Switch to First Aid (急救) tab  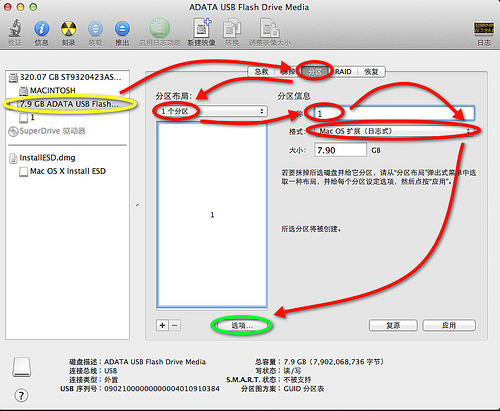pos(261,71)
